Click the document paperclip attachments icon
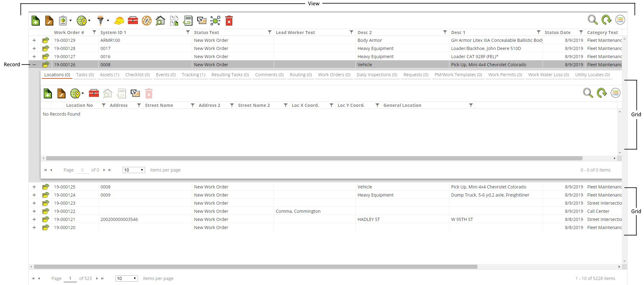The height and width of the screenshot is (285, 644). tap(188, 20)
